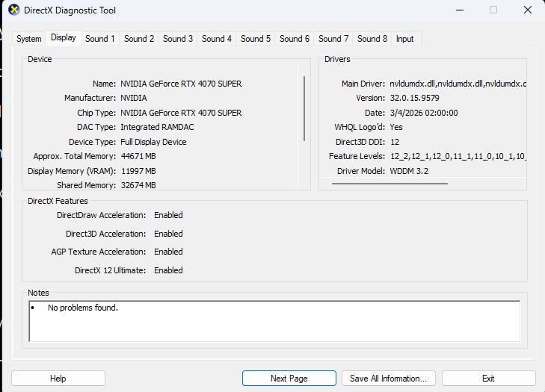Image resolution: width=545 pixels, height=392 pixels.
Task: Exit the diagnostic tool
Action: [488, 378]
